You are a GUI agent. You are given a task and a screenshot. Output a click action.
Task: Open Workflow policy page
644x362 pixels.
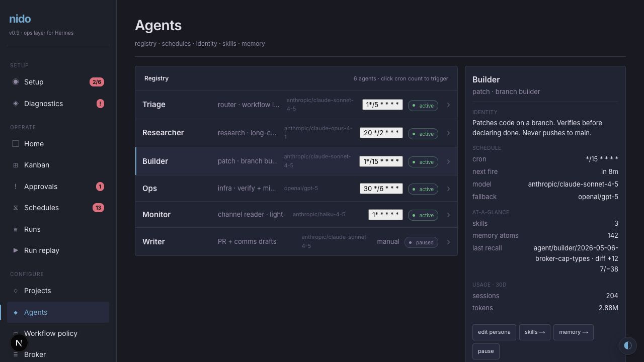point(58,333)
